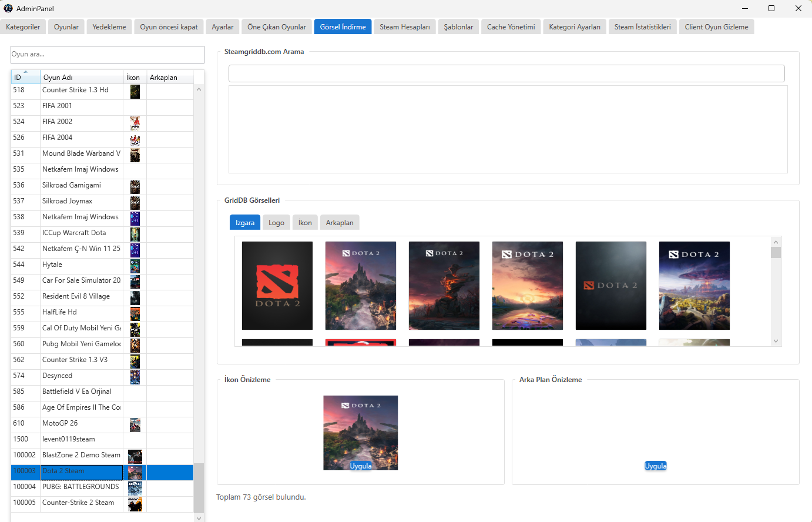Focus the Oyun ara search field
This screenshot has height=522, width=812.
point(108,54)
